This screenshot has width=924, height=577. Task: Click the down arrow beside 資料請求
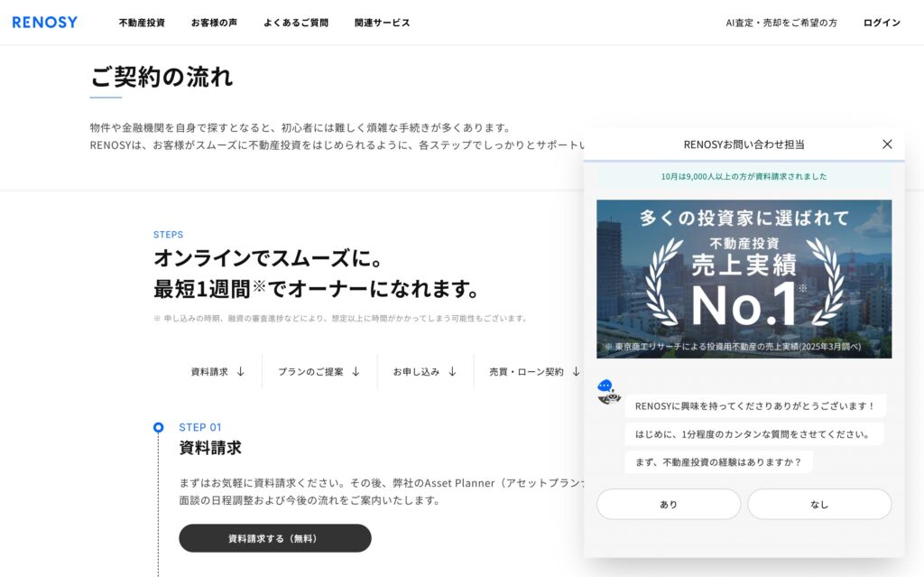click(241, 371)
